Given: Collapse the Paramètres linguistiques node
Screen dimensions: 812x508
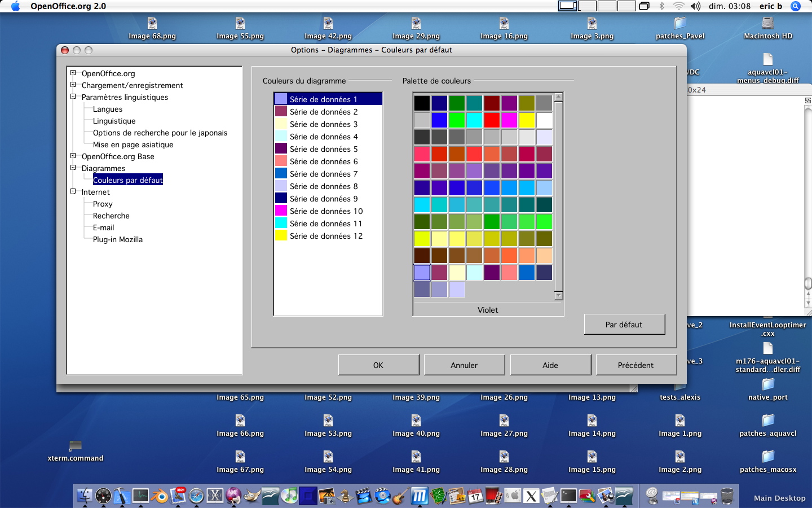Looking at the screenshot, I should pos(73,97).
